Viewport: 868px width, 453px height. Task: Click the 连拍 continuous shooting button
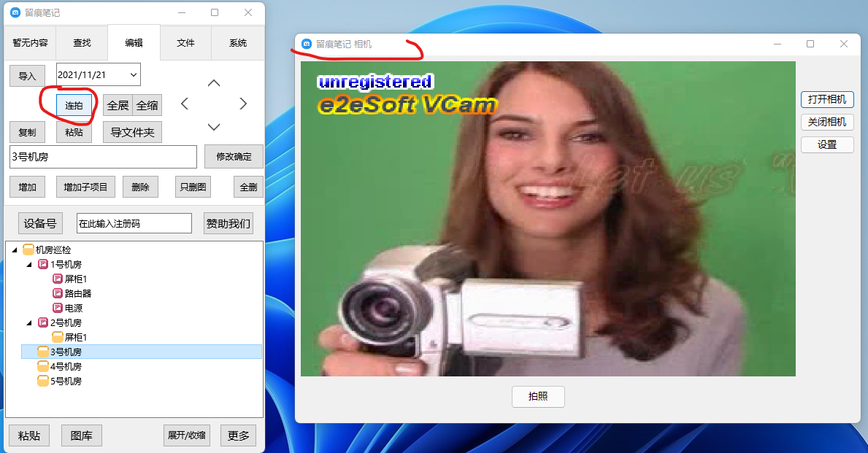pyautogui.click(x=74, y=105)
